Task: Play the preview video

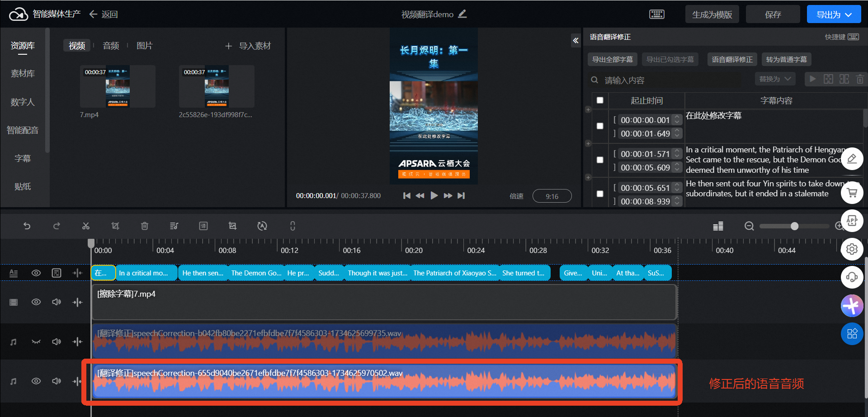Action: click(434, 195)
